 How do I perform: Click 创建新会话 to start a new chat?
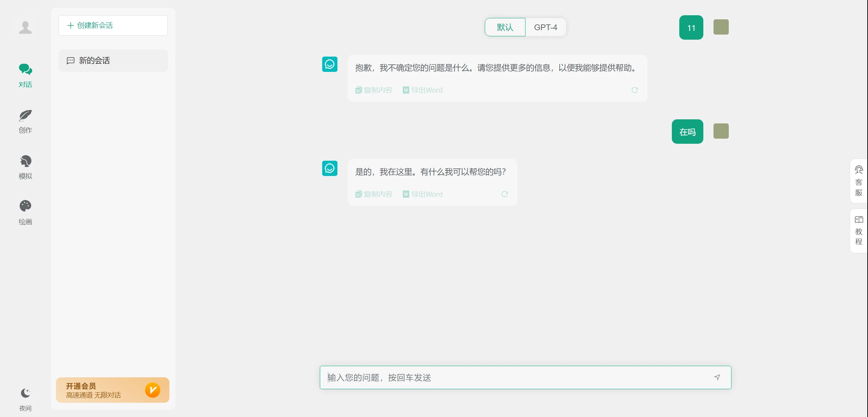click(113, 25)
